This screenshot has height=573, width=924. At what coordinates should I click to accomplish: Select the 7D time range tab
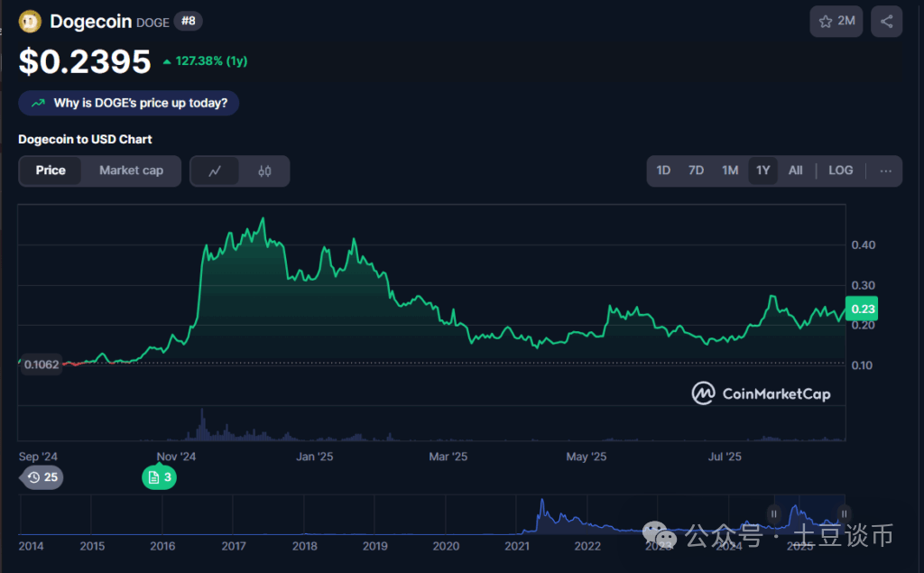(696, 171)
